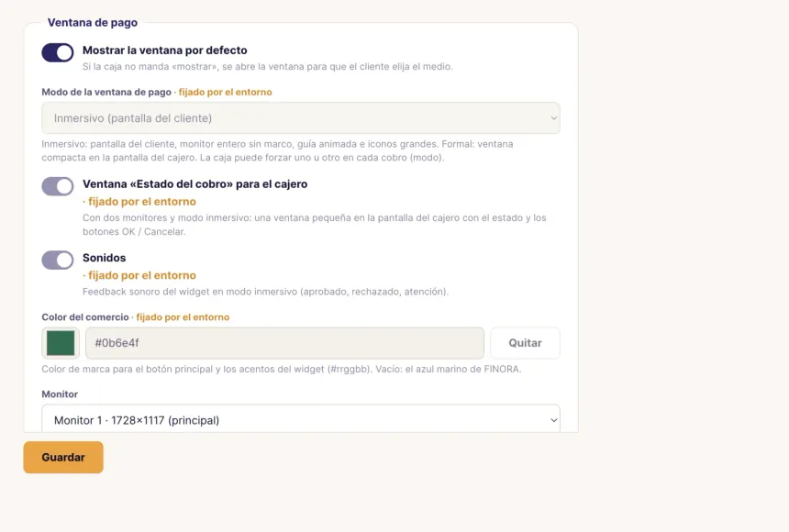
Task: Click 'fijado por el entorno' under Sonidos
Action: 142,275
